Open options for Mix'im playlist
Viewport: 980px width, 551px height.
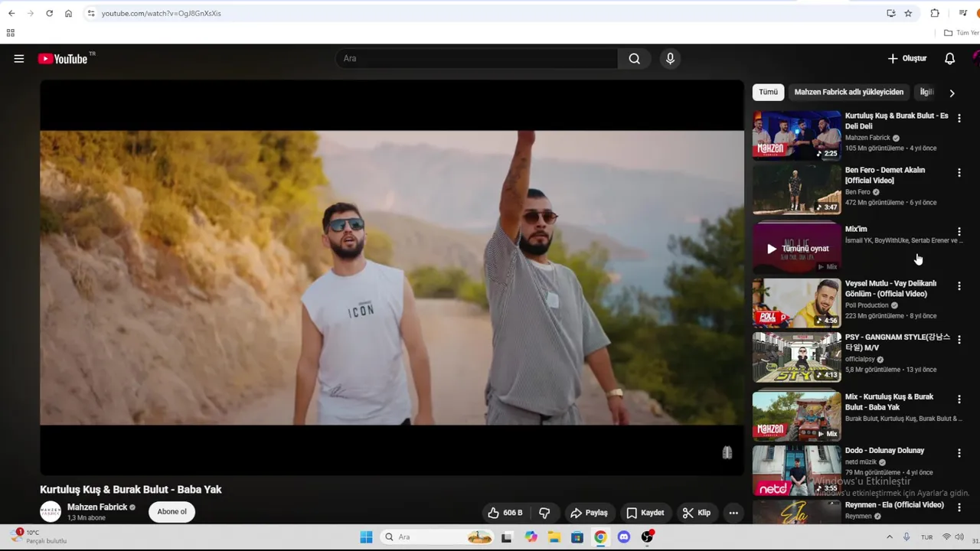pos(959,232)
